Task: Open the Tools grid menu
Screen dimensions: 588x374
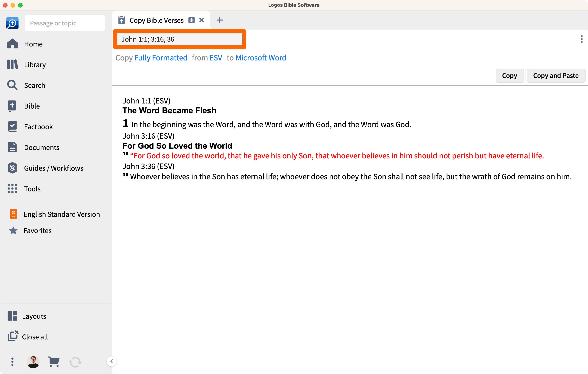Action: point(24,189)
